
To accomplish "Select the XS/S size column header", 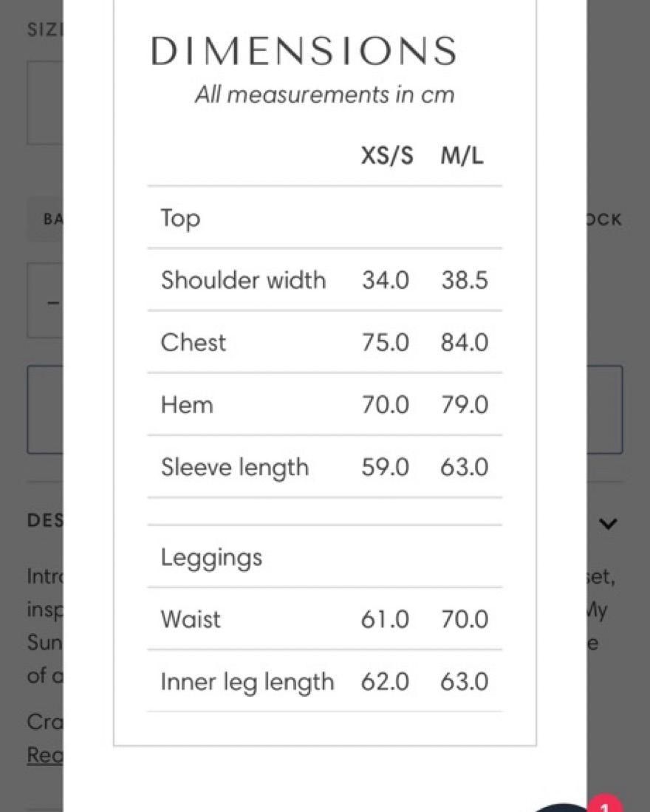I will 387,157.
